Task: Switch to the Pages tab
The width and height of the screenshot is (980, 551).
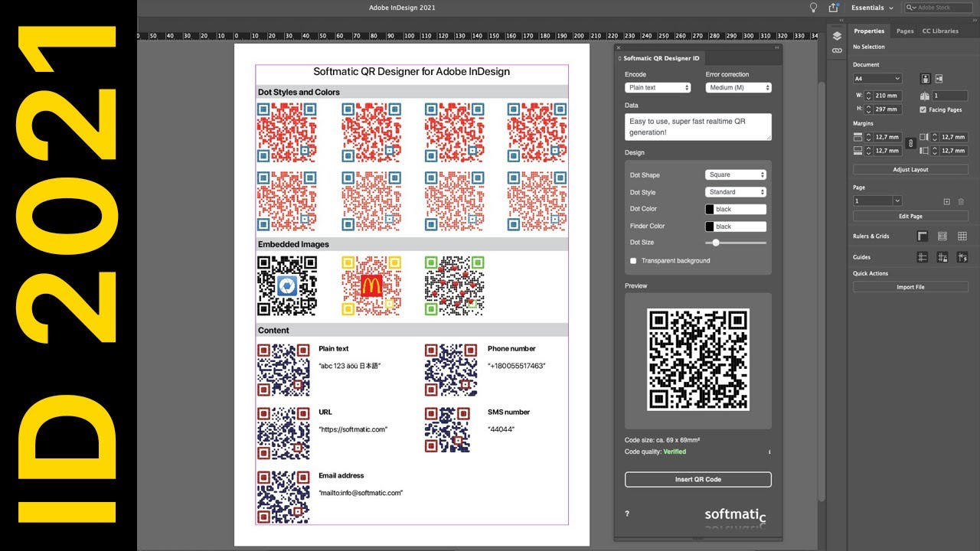Action: pos(905,31)
